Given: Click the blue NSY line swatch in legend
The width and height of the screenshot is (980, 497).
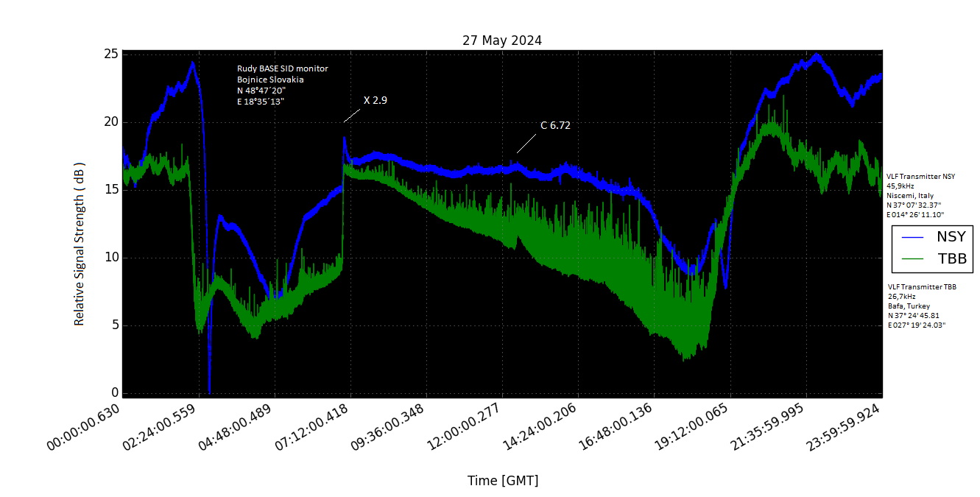Looking at the screenshot, I should pyautogui.click(x=914, y=237).
